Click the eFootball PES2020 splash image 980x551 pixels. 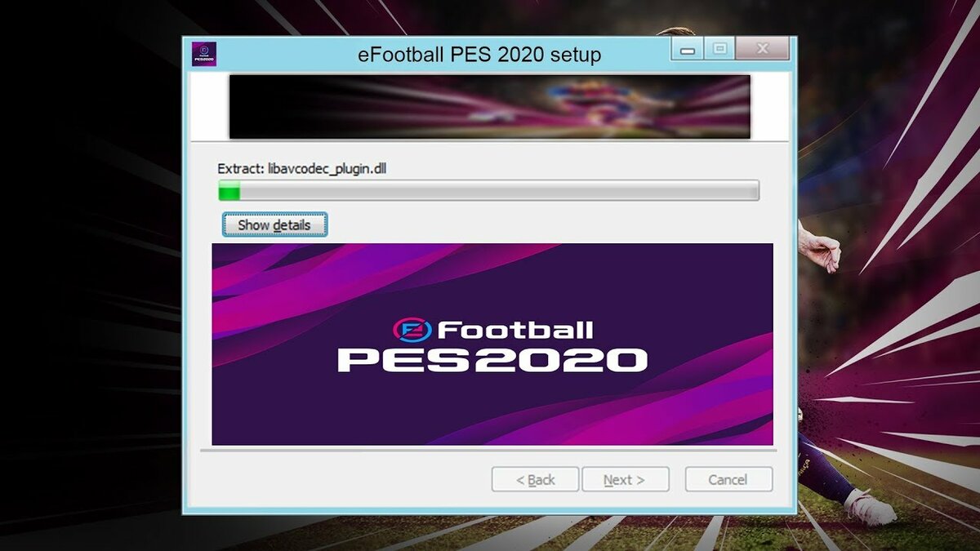point(492,344)
